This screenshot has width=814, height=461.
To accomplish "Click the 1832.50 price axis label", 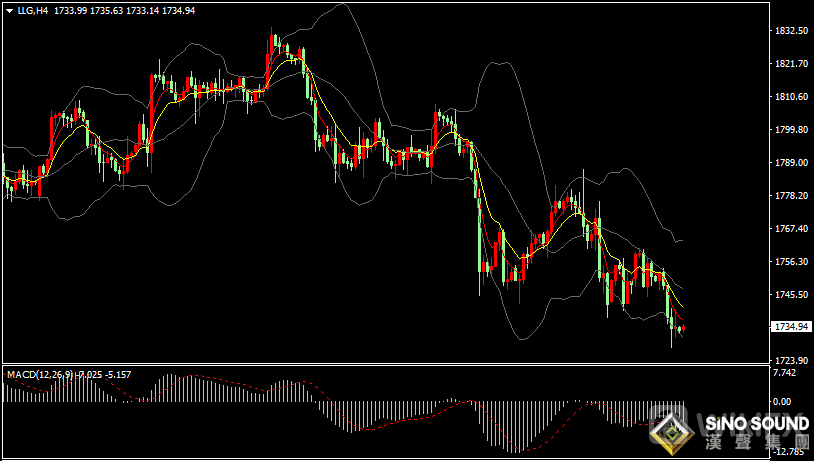I will 791,31.
